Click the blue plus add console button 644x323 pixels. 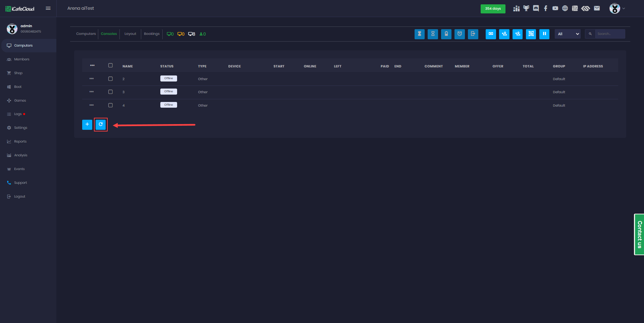pos(87,124)
